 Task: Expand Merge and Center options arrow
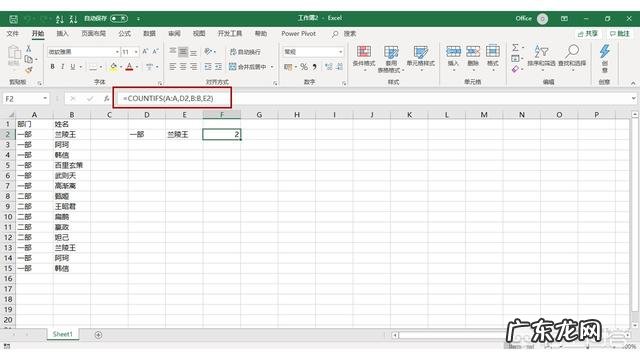tap(272, 67)
